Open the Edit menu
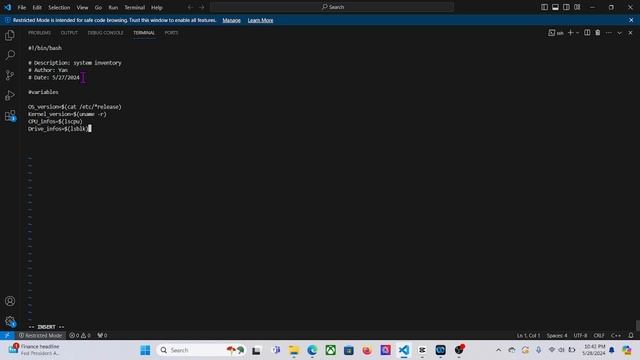 [x=37, y=7]
